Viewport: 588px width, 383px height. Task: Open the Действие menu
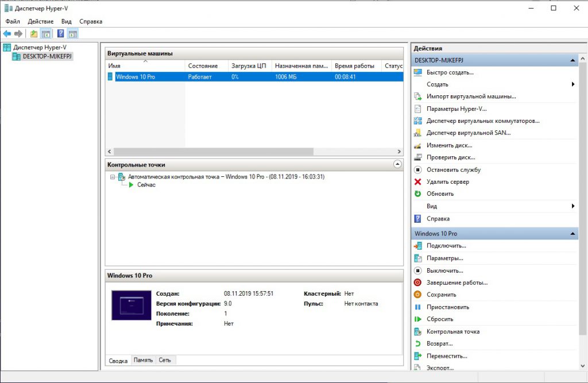pyautogui.click(x=41, y=21)
